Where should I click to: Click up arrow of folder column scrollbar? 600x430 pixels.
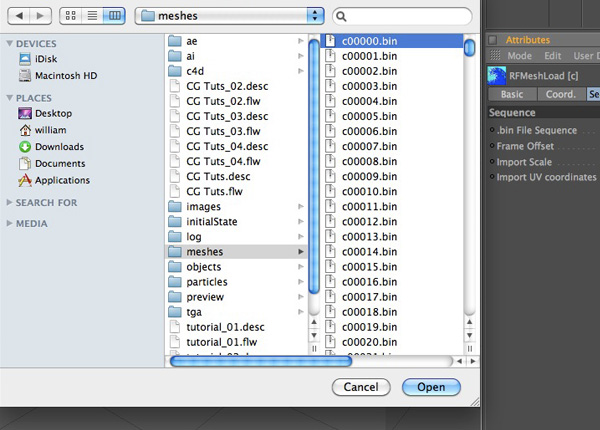pyautogui.click(x=314, y=322)
